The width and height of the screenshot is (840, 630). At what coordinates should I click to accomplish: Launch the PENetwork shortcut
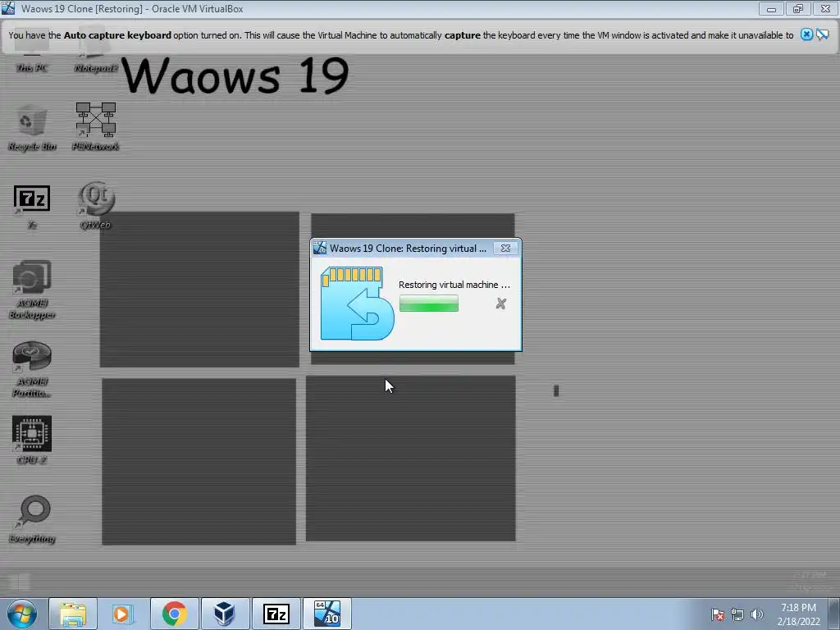[x=95, y=127]
